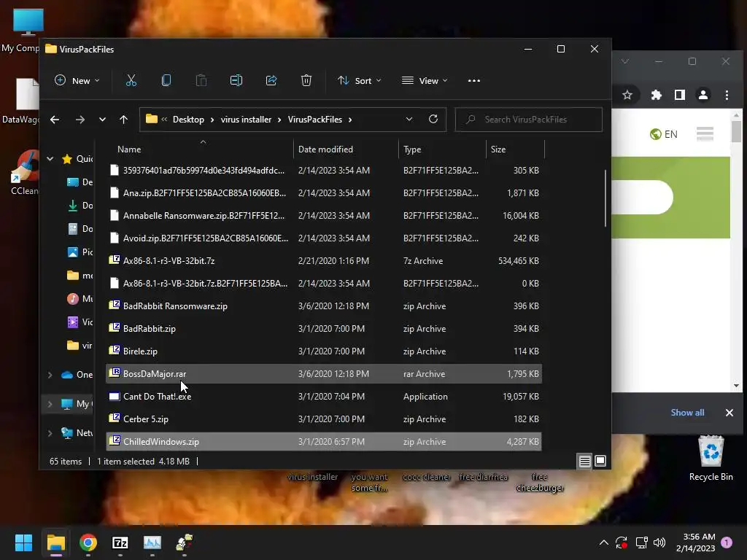Refresh the VirusPackFiles folder view
Screen dimensions: 747x560
433,119
